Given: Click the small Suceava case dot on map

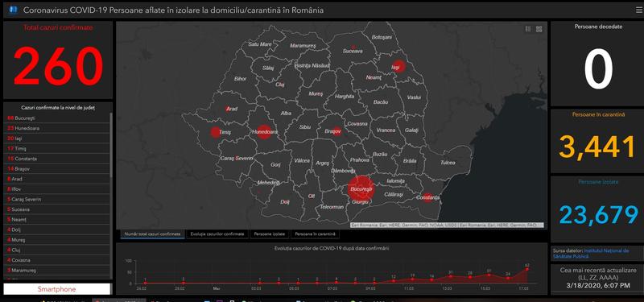Looking at the screenshot, I should [353, 47].
